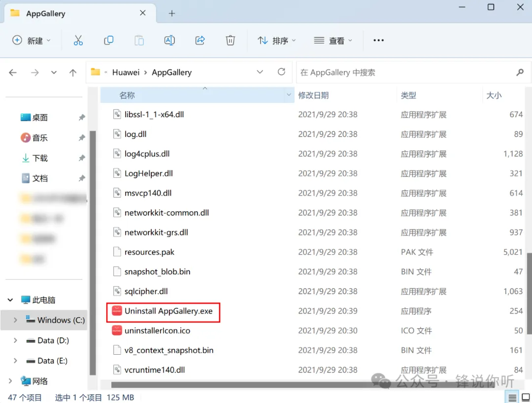Viewport: 532px width, 403px height.
Task: Select the vcruntime140.dll file name
Action: (155, 370)
